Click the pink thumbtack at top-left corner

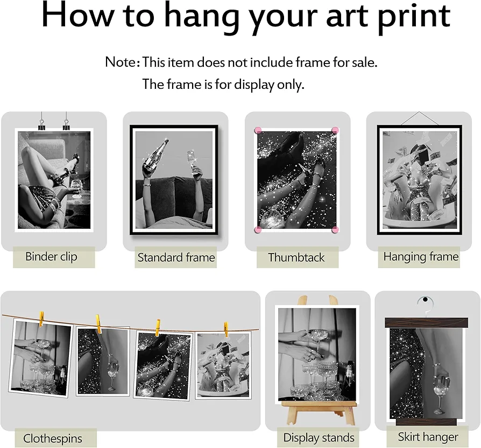pos(258,130)
